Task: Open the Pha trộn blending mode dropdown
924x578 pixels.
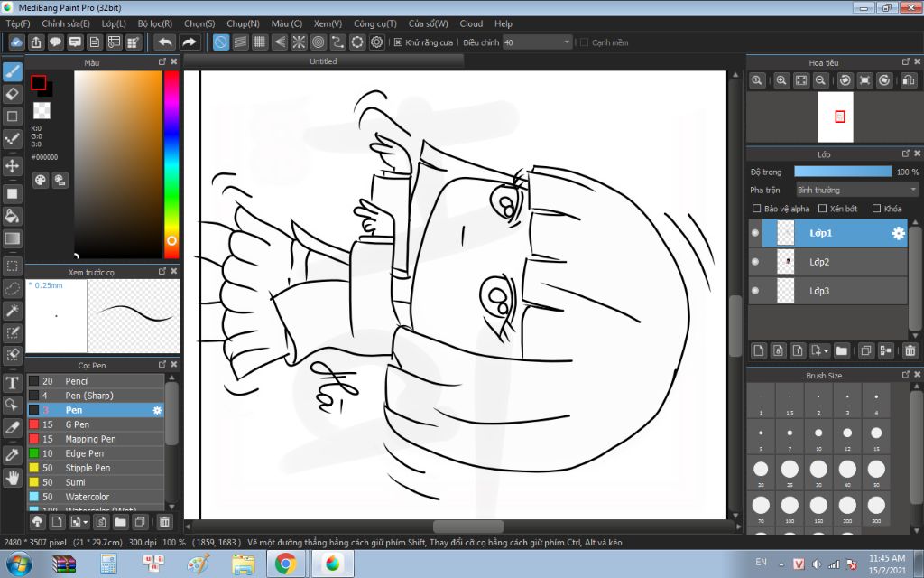Action: (857, 190)
